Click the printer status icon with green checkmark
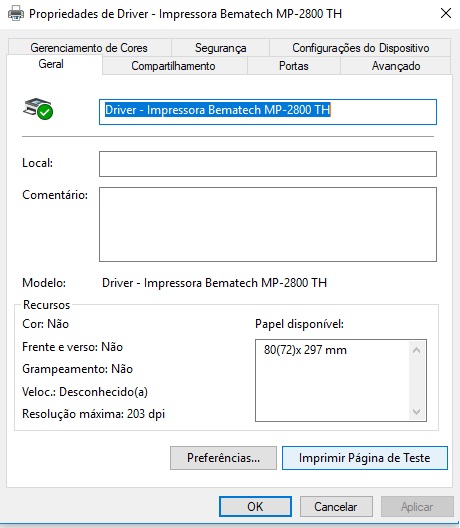Image resolution: width=460 pixels, height=528 pixels. click(x=38, y=109)
